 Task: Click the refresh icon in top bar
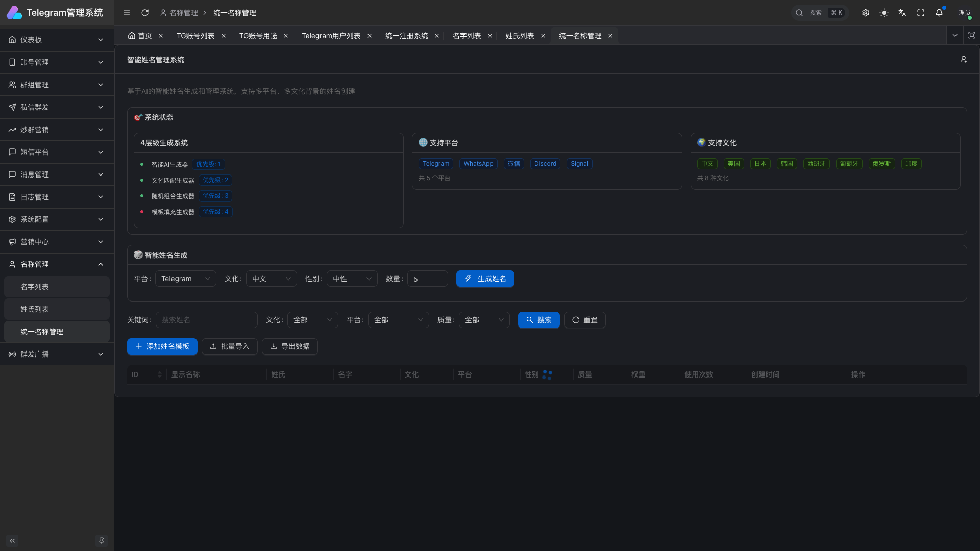[x=145, y=13]
